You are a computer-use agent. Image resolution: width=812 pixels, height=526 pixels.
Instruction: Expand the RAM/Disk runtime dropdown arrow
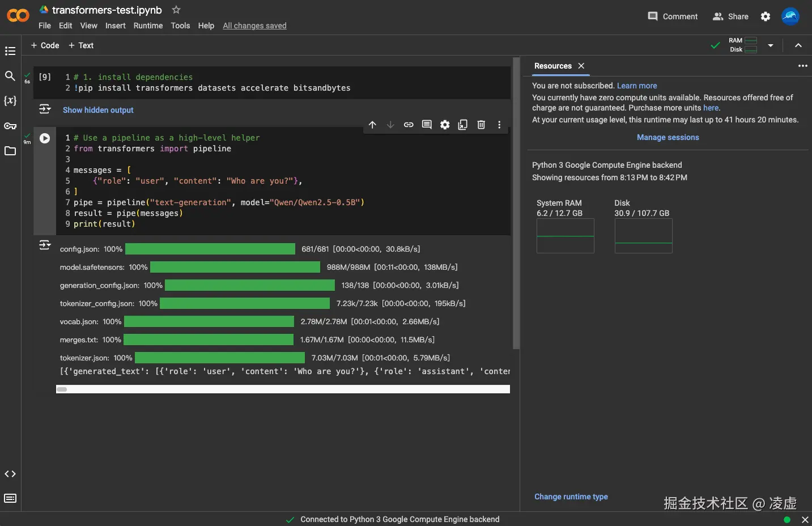pyautogui.click(x=771, y=45)
